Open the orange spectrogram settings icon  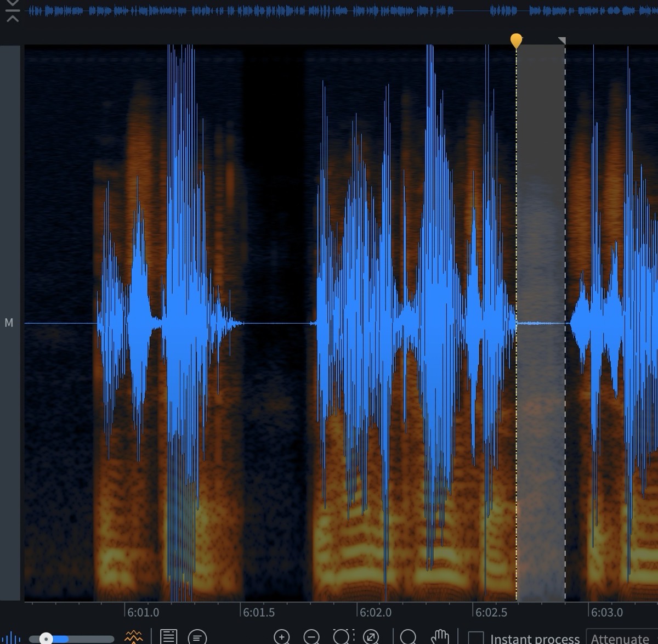133,637
